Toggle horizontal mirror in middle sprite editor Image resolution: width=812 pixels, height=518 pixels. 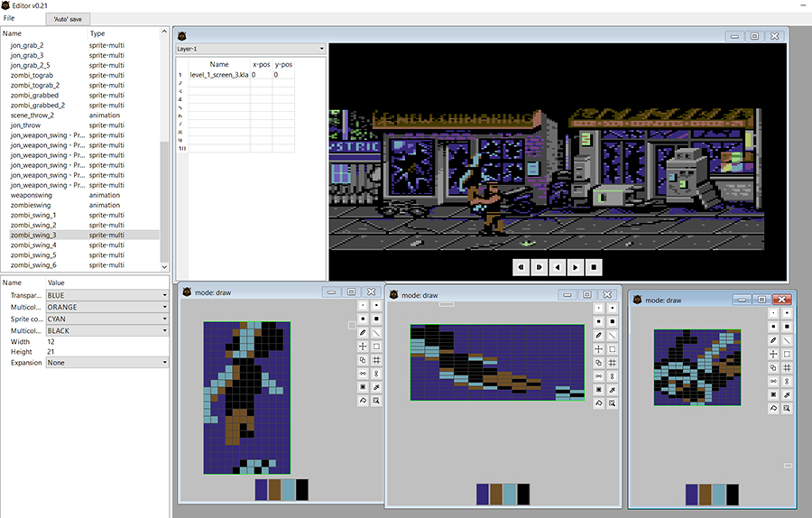[x=600, y=375]
